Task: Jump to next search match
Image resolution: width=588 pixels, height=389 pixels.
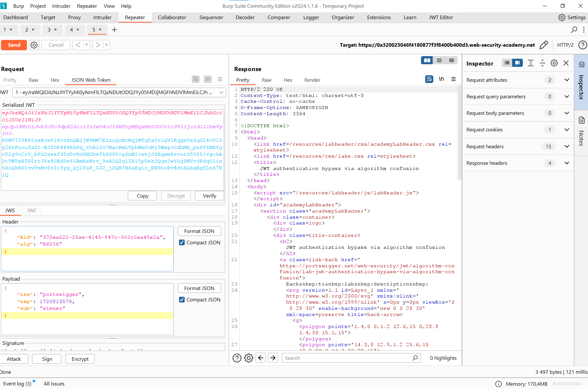Action: (x=273, y=358)
